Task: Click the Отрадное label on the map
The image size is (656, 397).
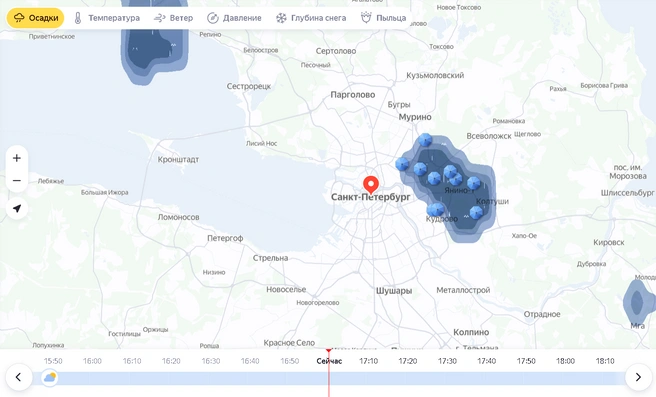Action: click(542, 315)
